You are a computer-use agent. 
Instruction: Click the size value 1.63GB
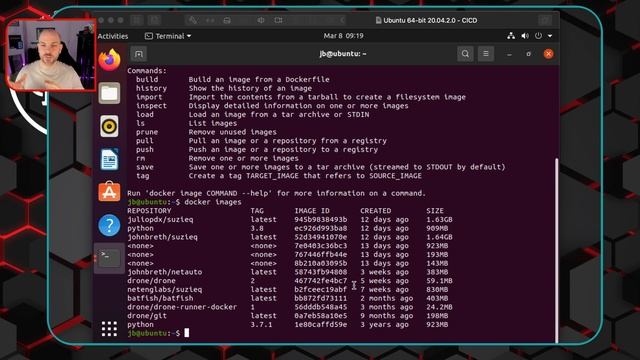point(440,220)
